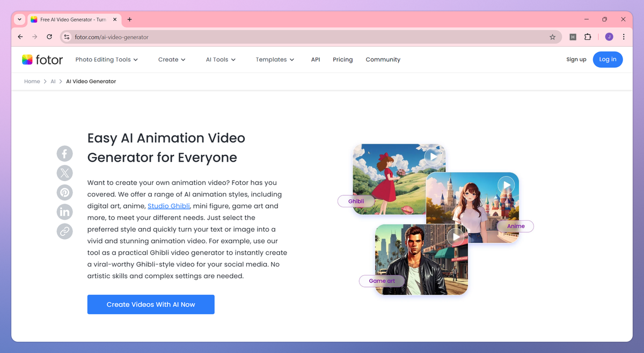Image resolution: width=644 pixels, height=353 pixels.
Task: Click the address bar URL
Action: coord(112,37)
